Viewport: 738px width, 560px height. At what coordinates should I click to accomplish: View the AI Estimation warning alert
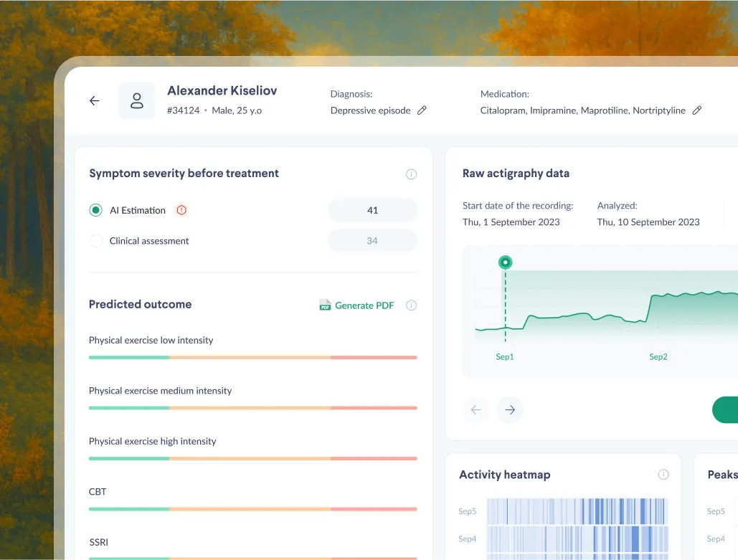click(x=181, y=210)
